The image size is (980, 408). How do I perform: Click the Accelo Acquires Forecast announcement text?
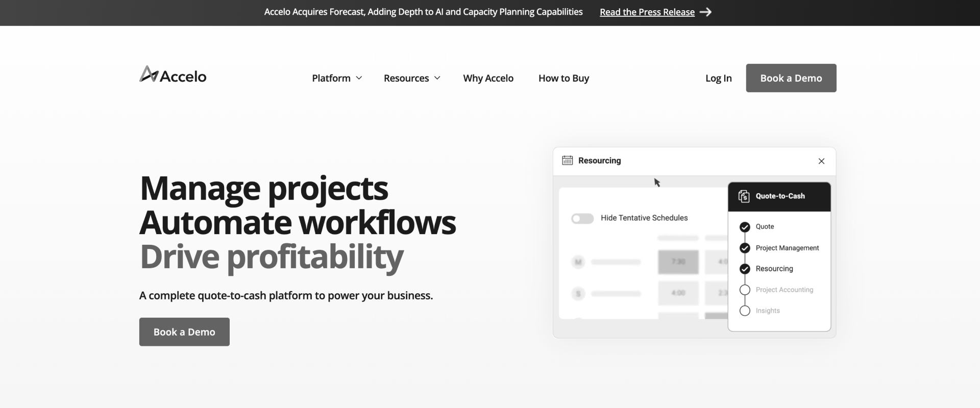423,12
